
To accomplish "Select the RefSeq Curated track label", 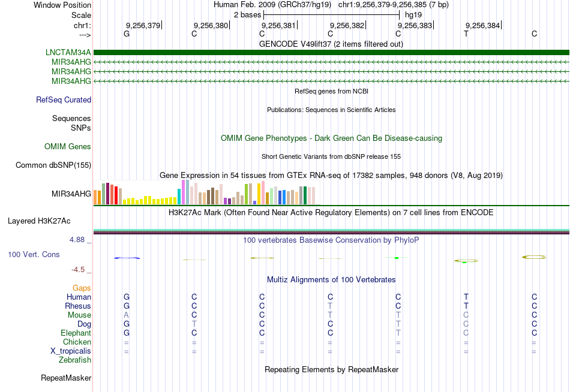I will click(x=64, y=99).
